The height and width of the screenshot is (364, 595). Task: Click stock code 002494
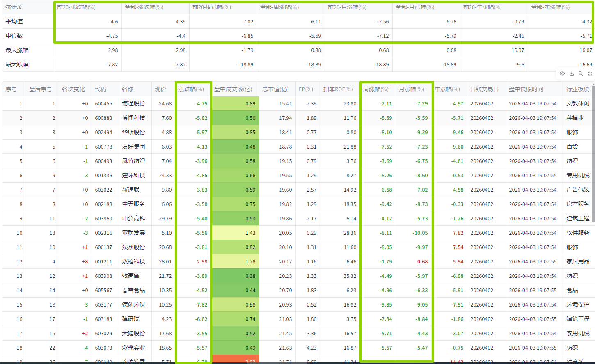point(103,132)
